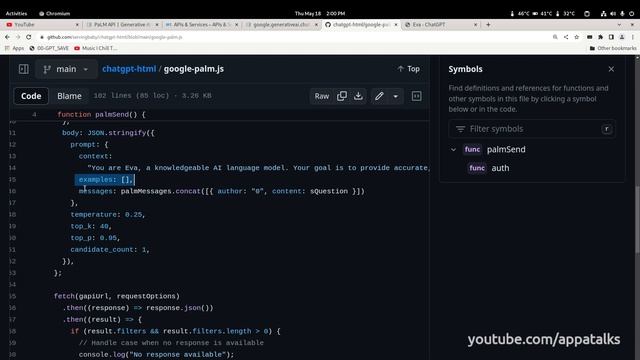This screenshot has width=640, height=360.
Task: Close the Symbols panel
Action: [611, 69]
